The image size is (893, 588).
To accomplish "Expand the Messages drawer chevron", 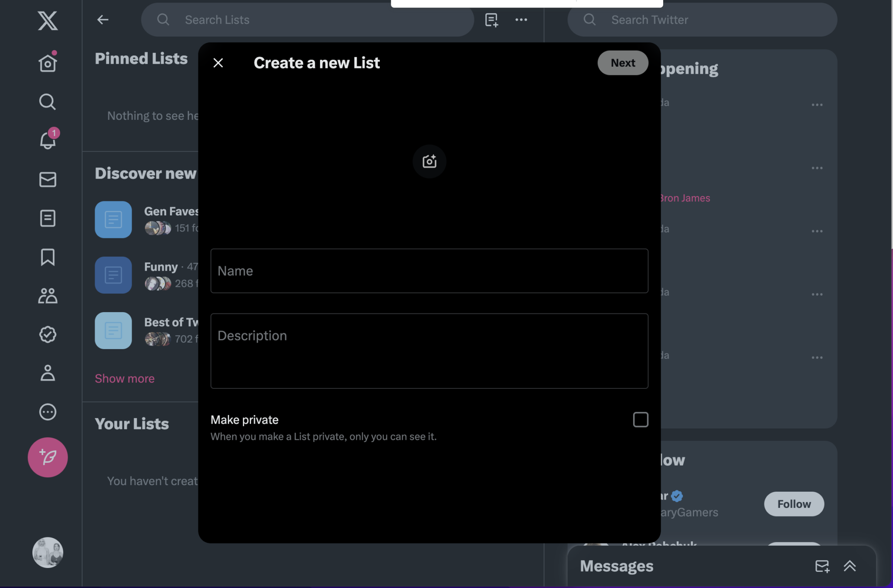I will coord(850,566).
